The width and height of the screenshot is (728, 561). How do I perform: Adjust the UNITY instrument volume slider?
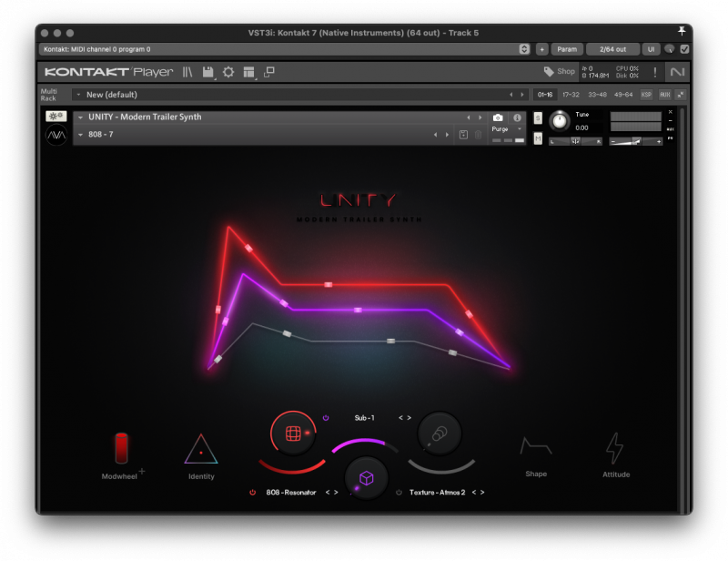click(x=636, y=141)
